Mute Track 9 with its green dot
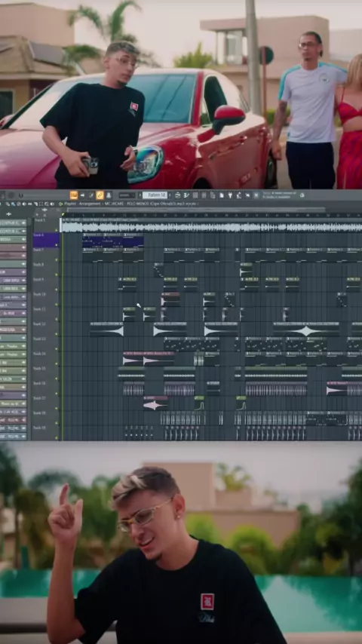The width and height of the screenshot is (362, 644). tap(57, 290)
